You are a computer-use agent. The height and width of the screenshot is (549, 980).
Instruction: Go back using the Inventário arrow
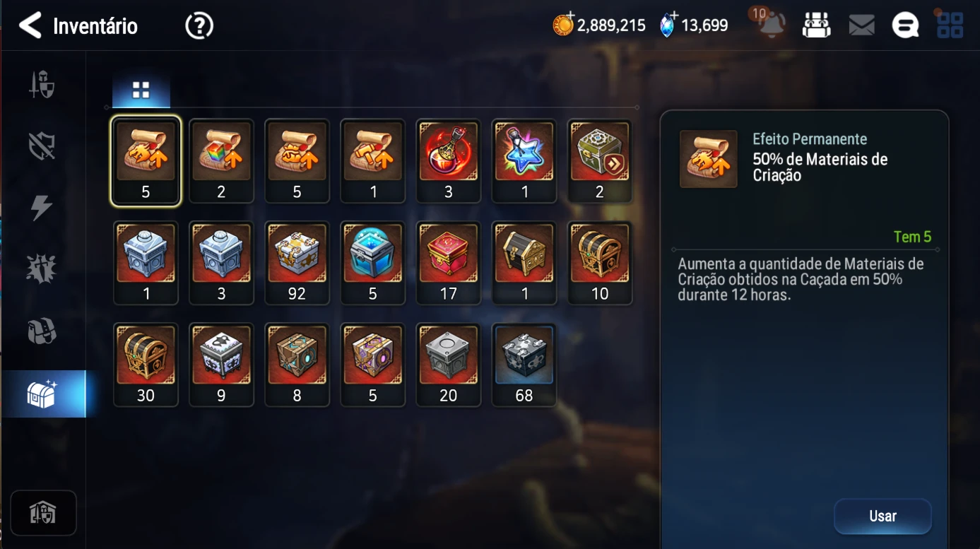[30, 25]
